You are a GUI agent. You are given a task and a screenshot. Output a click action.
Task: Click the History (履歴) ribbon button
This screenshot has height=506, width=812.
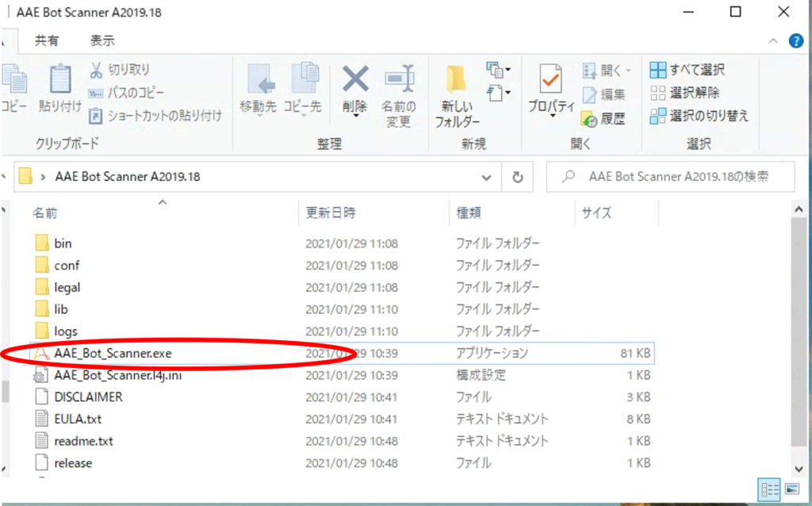(603, 120)
